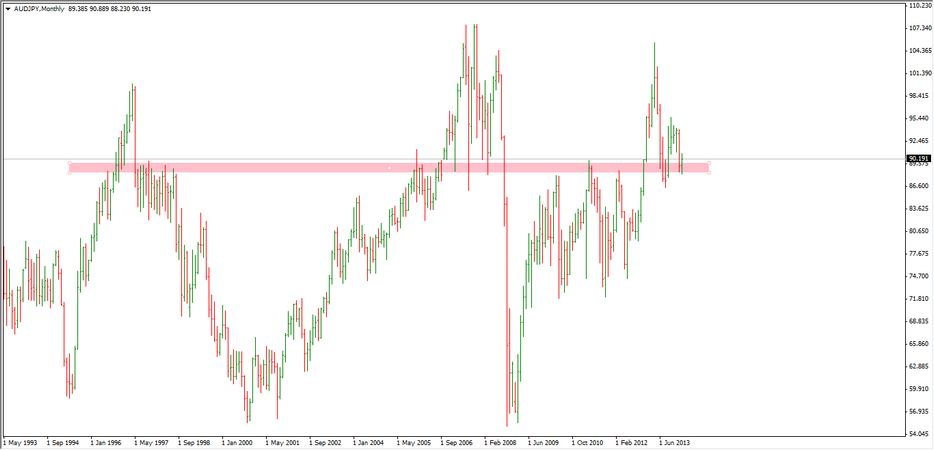Click the OHLC values in the chart header
The image size is (934, 450).
108,8
